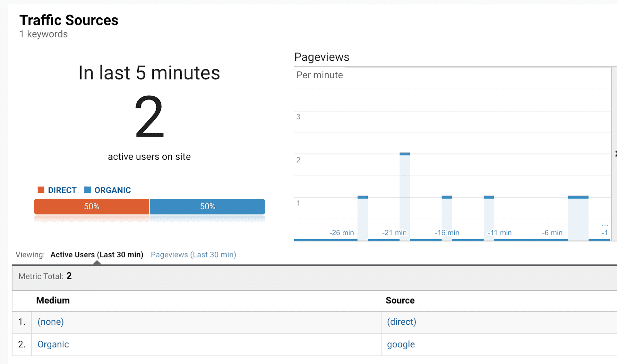
Task: Click the large active users count
Action: point(149,117)
